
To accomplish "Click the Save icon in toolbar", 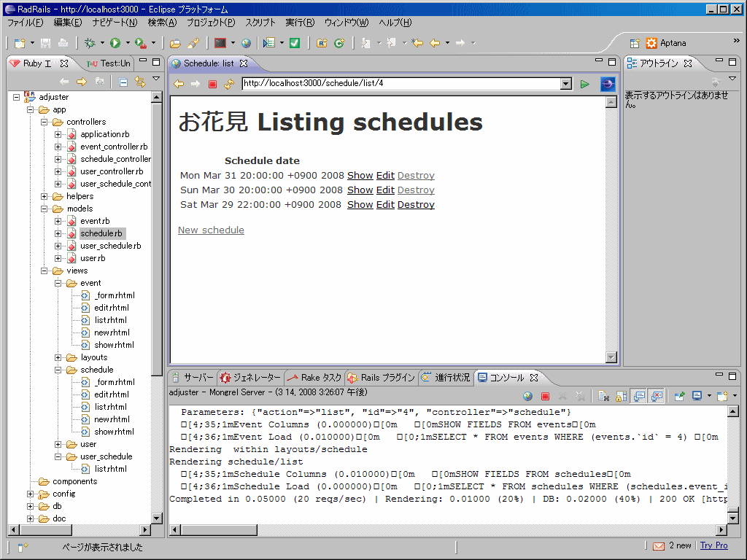I will [x=45, y=43].
